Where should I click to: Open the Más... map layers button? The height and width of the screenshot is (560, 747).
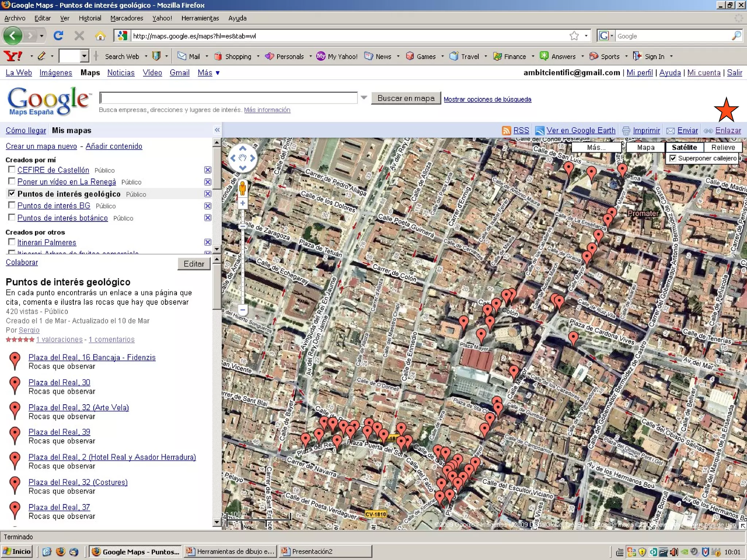596,147
